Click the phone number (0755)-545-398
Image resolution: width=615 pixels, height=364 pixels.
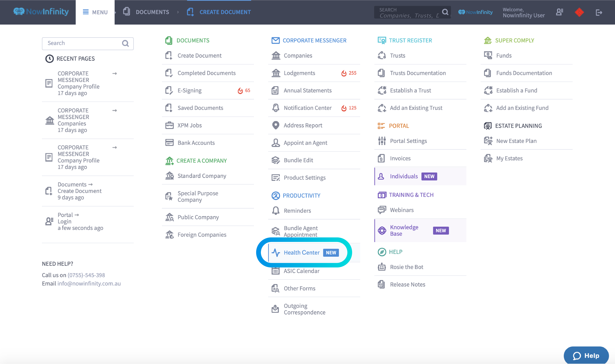[86, 275]
